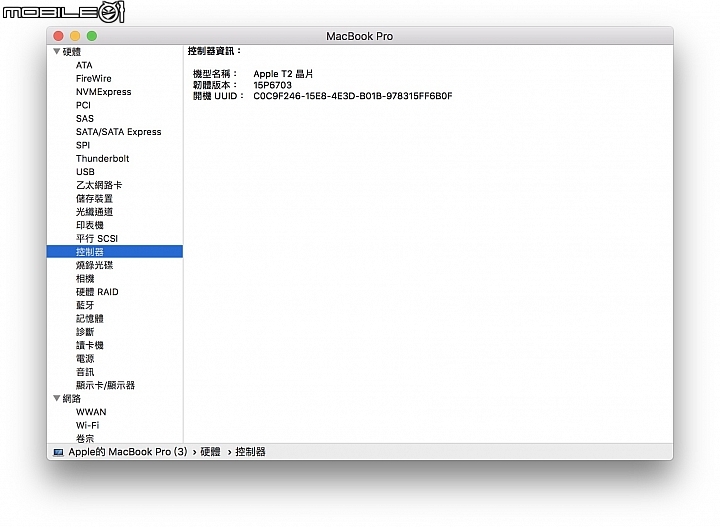Click 硬體 in the path bar
720x527 pixels.
210,452
